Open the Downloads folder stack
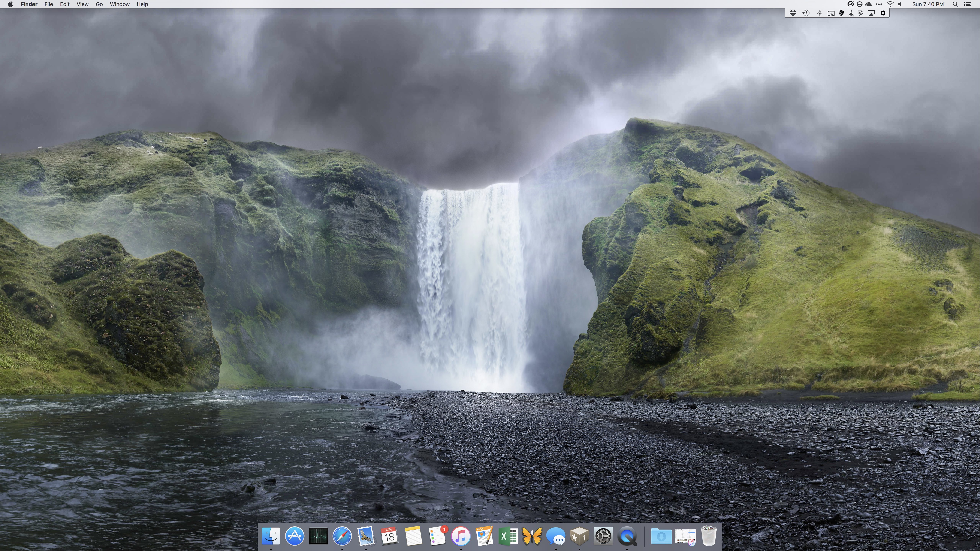The height and width of the screenshot is (551, 980). 661,536
